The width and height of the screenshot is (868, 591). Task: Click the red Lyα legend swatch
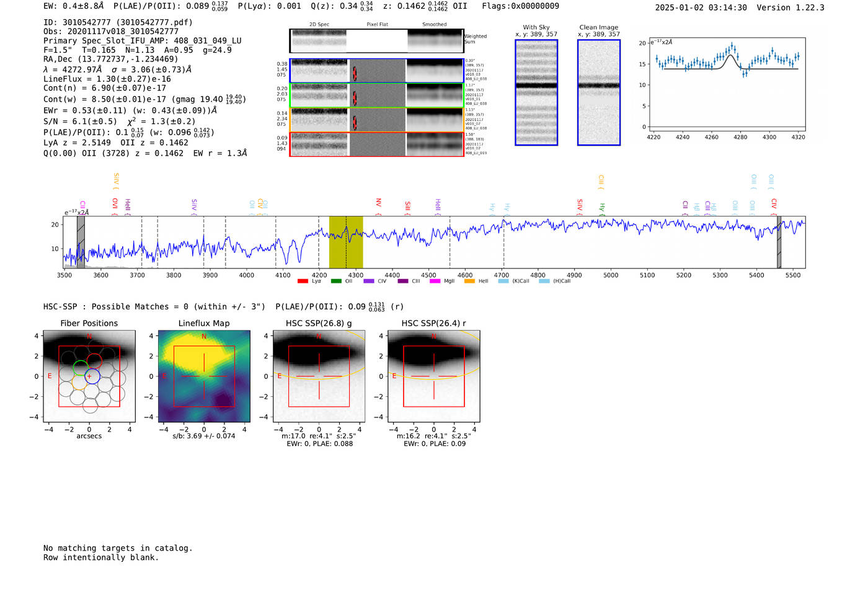(x=303, y=282)
